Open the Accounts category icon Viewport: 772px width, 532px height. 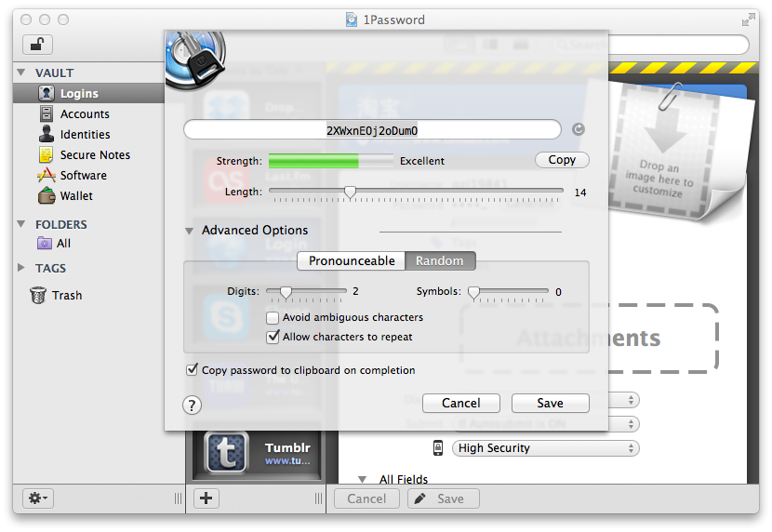click(x=47, y=113)
